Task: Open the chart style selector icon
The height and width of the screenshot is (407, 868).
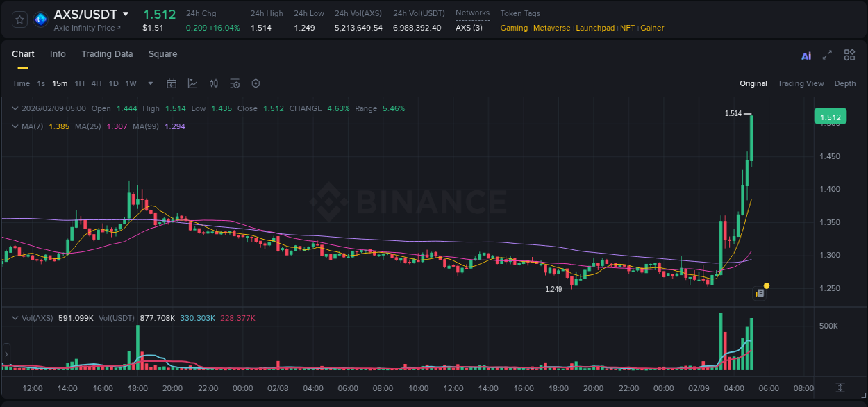Action: click(192, 83)
